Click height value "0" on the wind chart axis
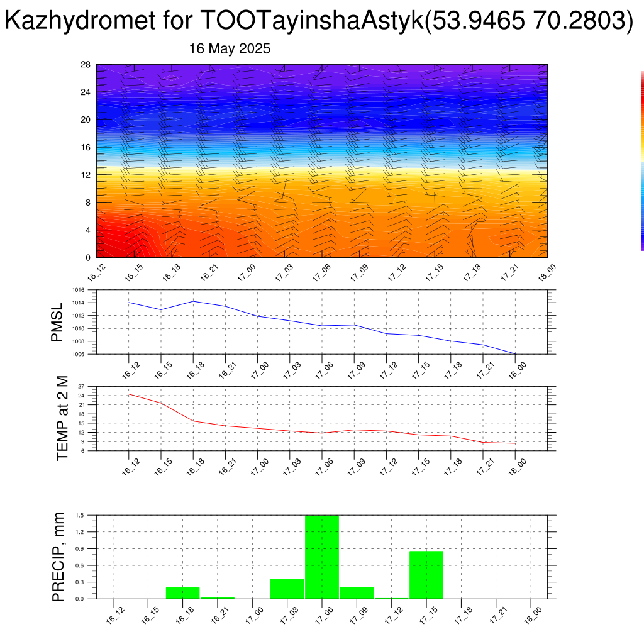The height and width of the screenshot is (644, 644). coord(88,257)
